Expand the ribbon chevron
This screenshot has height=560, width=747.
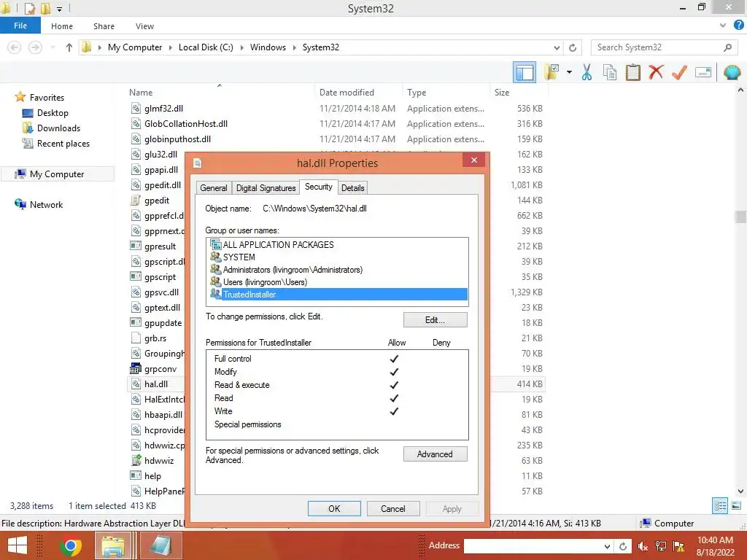[x=723, y=26]
